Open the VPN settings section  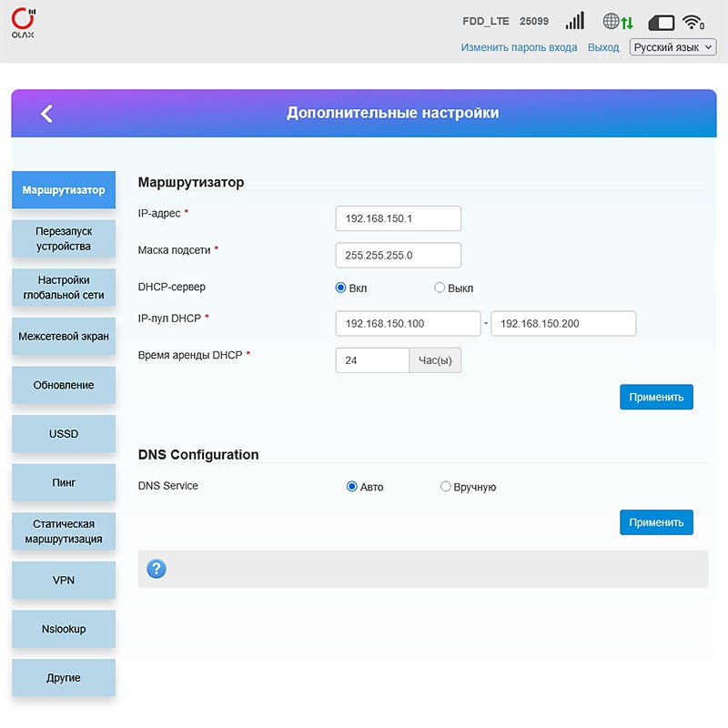tap(64, 580)
